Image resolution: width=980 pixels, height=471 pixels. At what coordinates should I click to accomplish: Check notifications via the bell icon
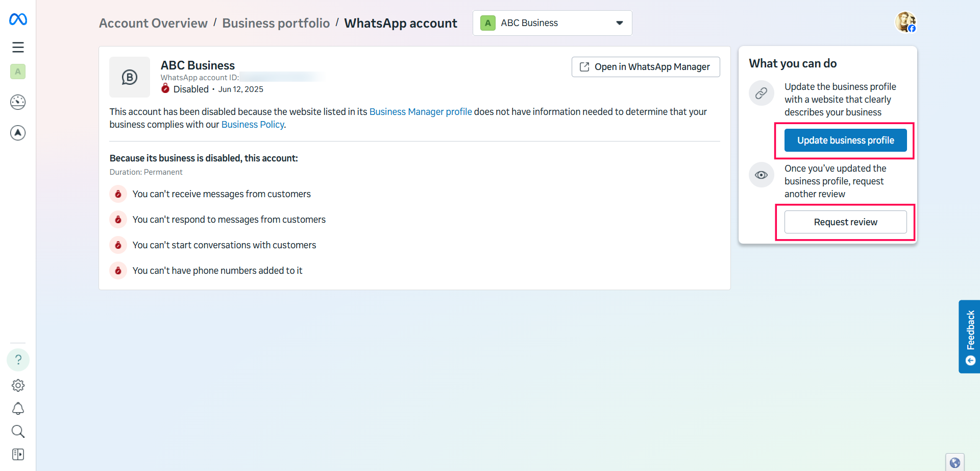click(18, 408)
